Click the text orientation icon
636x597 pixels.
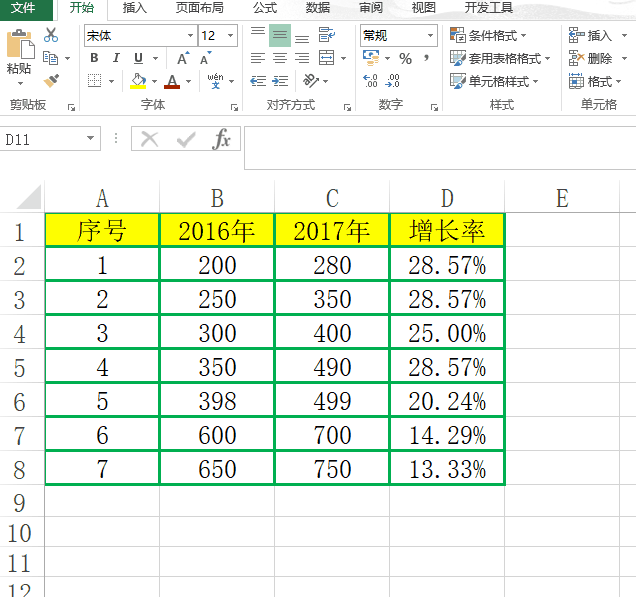[x=311, y=81]
